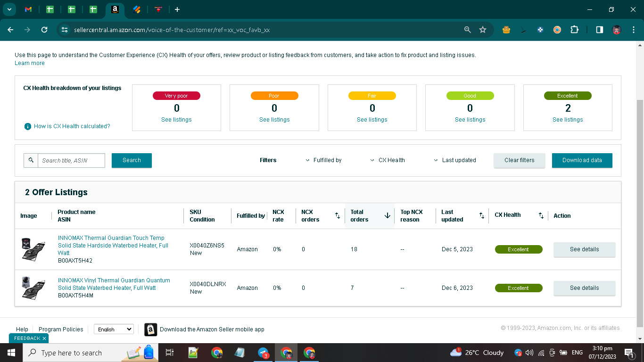Viewport: 644px width, 362px height.
Task: See details for the Touch Temp heater
Action: pyautogui.click(x=585, y=249)
